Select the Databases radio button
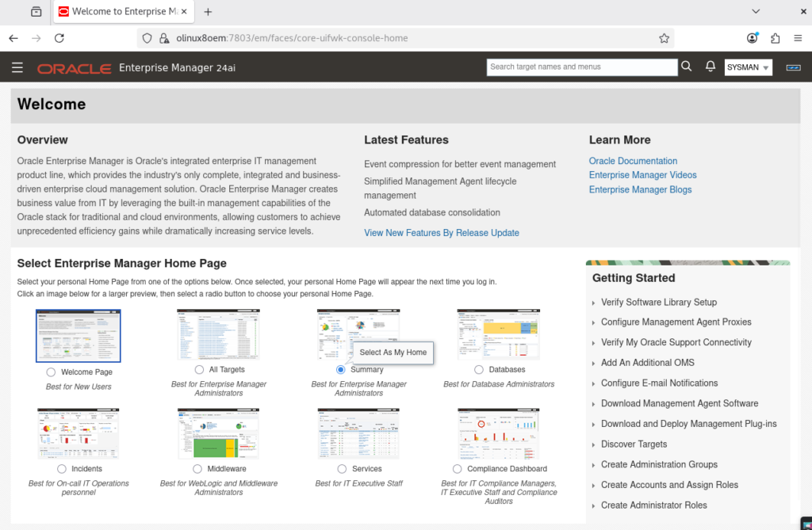Image resolution: width=812 pixels, height=530 pixels. tap(479, 370)
